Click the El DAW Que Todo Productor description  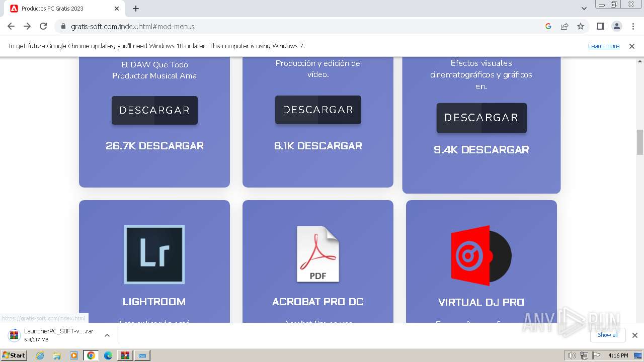tap(154, 70)
